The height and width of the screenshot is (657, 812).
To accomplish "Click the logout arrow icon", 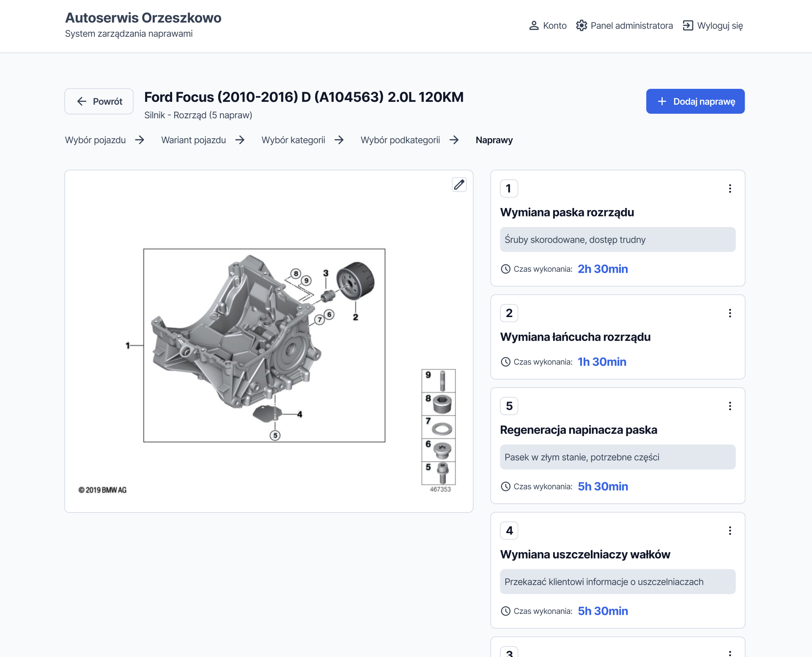I will pos(688,26).
